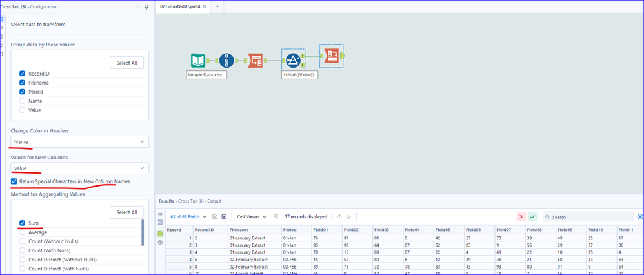Open the Configuration panel options menu

pos(137,6)
